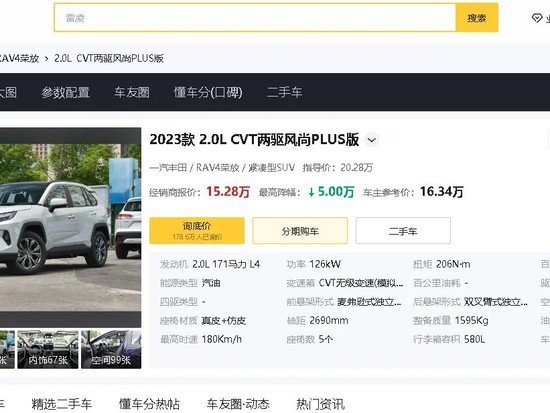Screen dimensions: 550x413
Task: Open the 内饰67张 interior thumbnail
Action: click(48, 349)
